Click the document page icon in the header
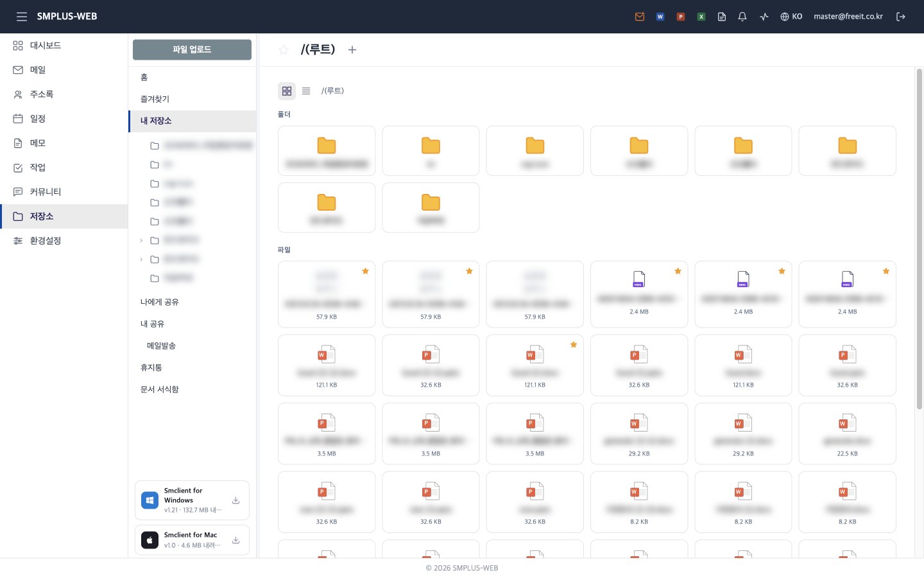Viewport: 924px width, 578px height. coord(722,17)
